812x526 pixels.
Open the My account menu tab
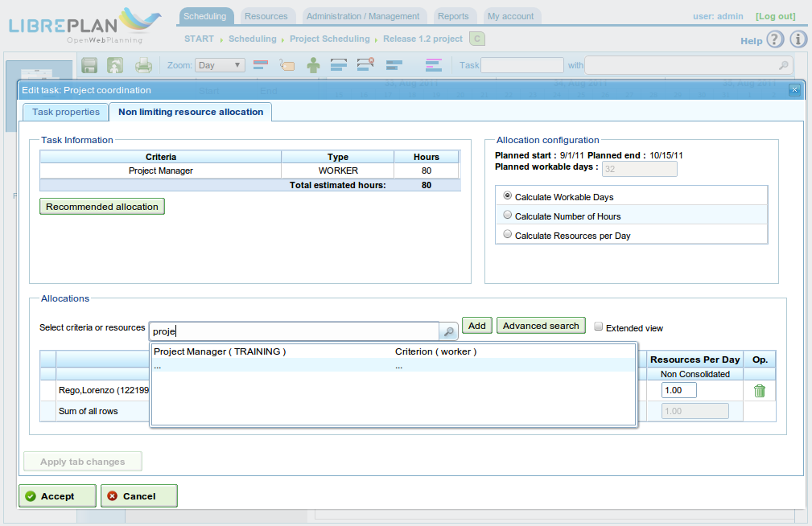click(x=510, y=16)
